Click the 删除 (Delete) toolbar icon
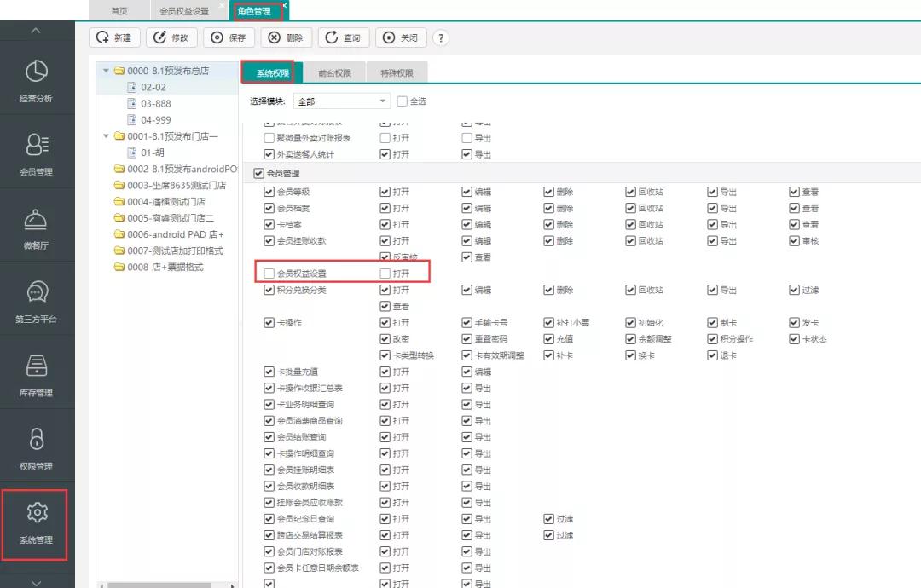 point(286,37)
